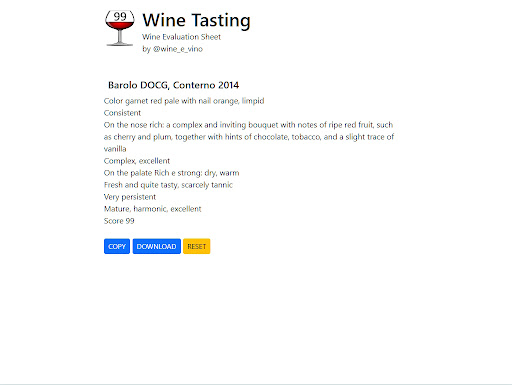Screen dimensions: 512x385
Task: Reset the sheet with yellow RESET button
Action: 197,246
